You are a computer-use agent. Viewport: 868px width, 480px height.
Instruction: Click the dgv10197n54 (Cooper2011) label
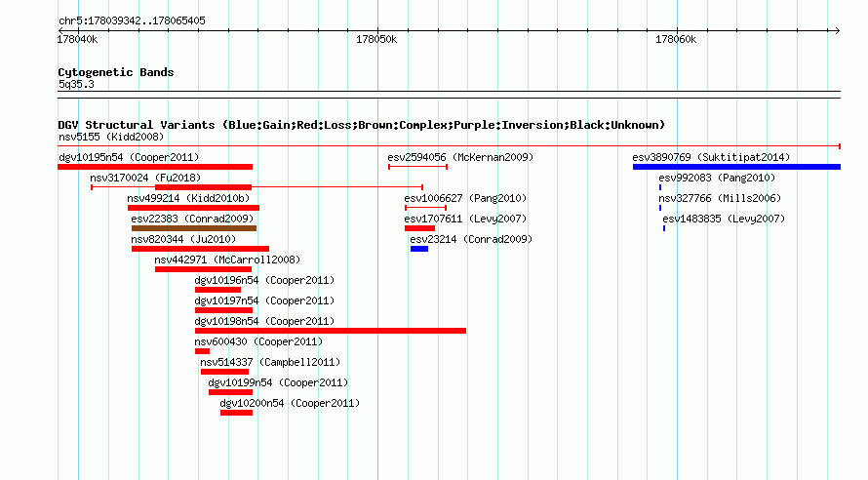point(264,300)
